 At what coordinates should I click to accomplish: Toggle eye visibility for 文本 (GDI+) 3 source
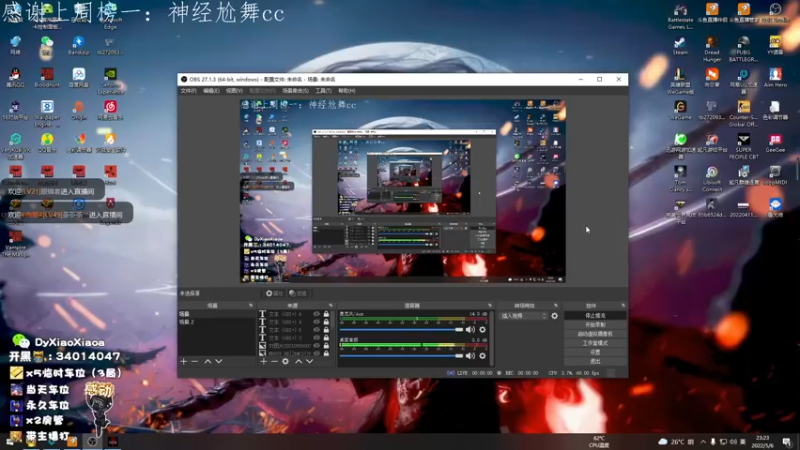click(316, 338)
